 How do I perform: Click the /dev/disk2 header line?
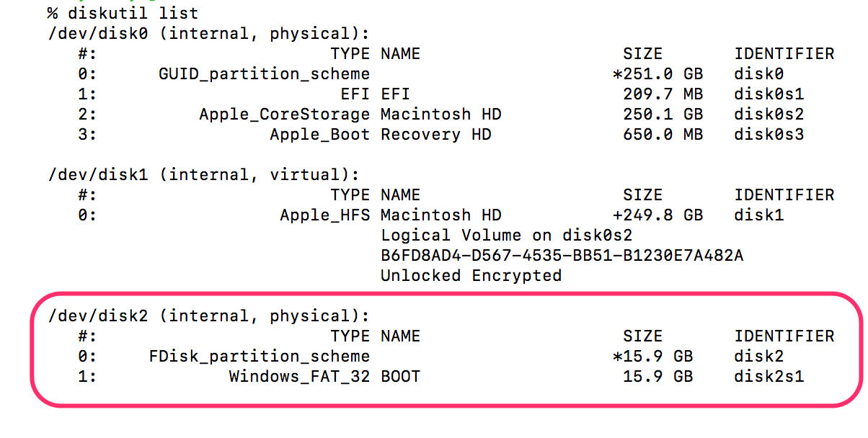pyautogui.click(x=209, y=316)
